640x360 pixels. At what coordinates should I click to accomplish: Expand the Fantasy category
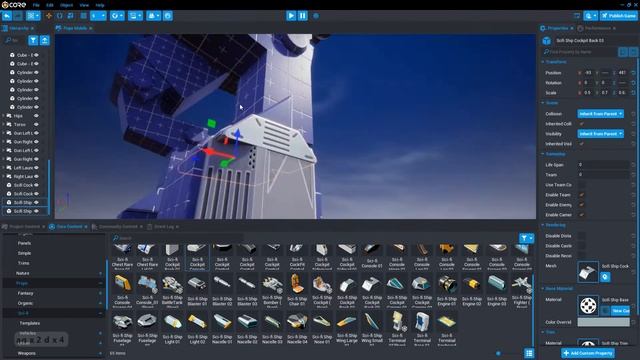coord(100,293)
